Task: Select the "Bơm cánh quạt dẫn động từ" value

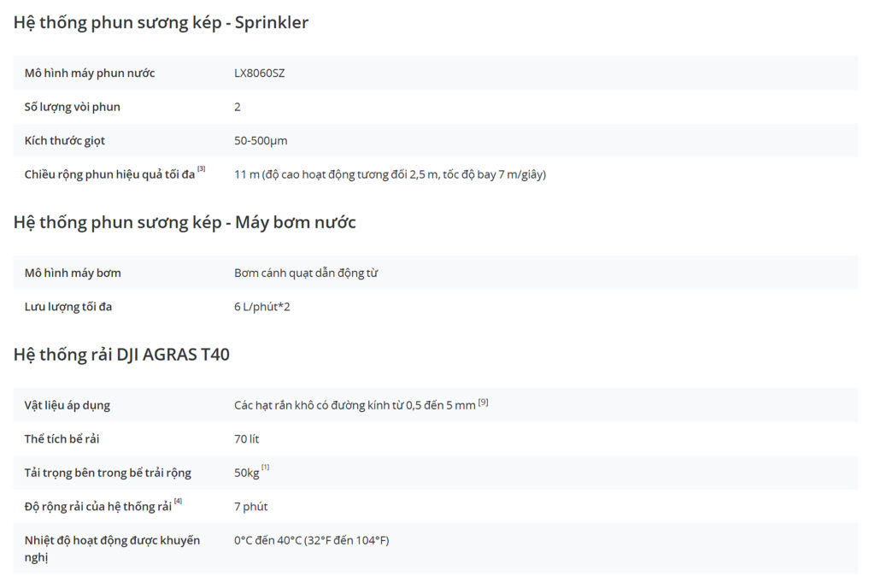Action: 306,273
